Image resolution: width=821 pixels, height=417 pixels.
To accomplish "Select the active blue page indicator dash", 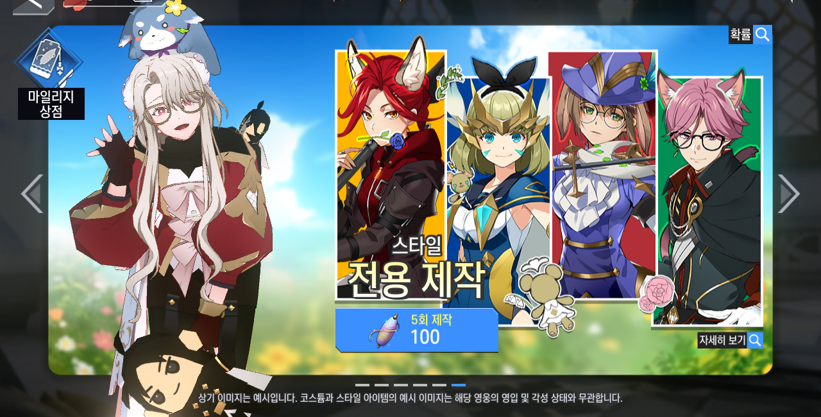I will click(x=458, y=385).
